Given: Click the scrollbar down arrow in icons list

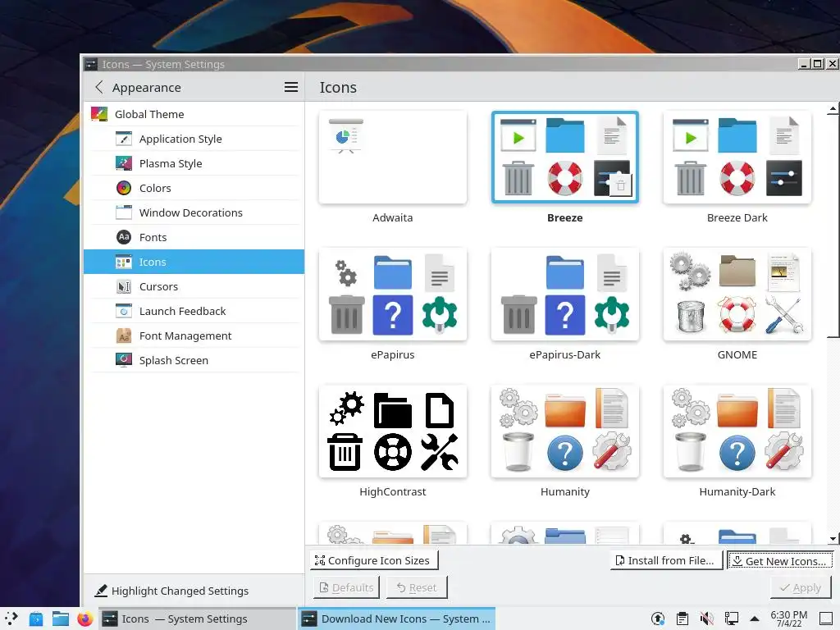Looking at the screenshot, I should [833, 538].
